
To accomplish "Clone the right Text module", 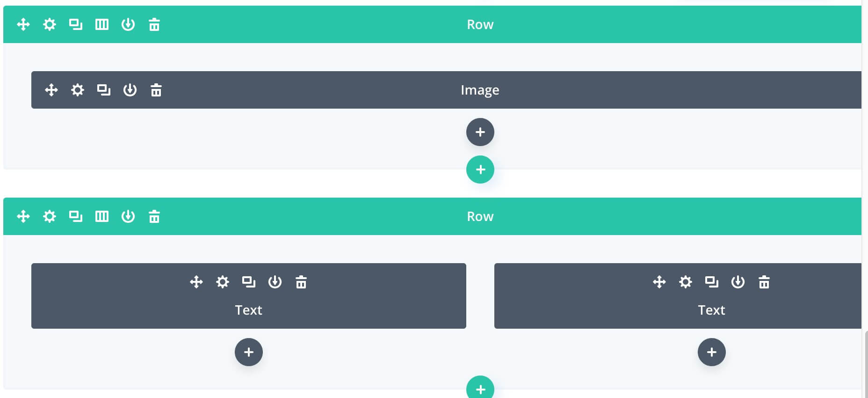I will coord(711,282).
